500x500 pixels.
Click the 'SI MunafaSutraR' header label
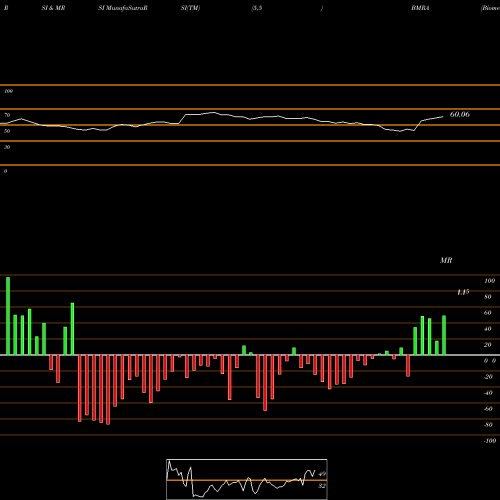pos(123,8)
